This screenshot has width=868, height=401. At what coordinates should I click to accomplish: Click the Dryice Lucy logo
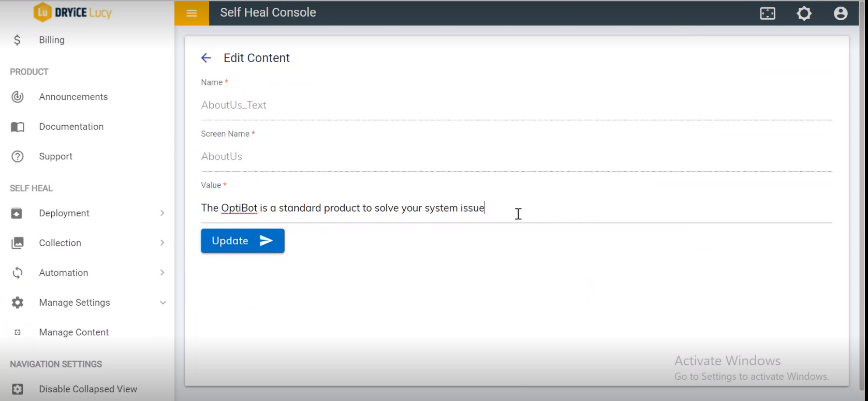pyautogui.click(x=72, y=12)
